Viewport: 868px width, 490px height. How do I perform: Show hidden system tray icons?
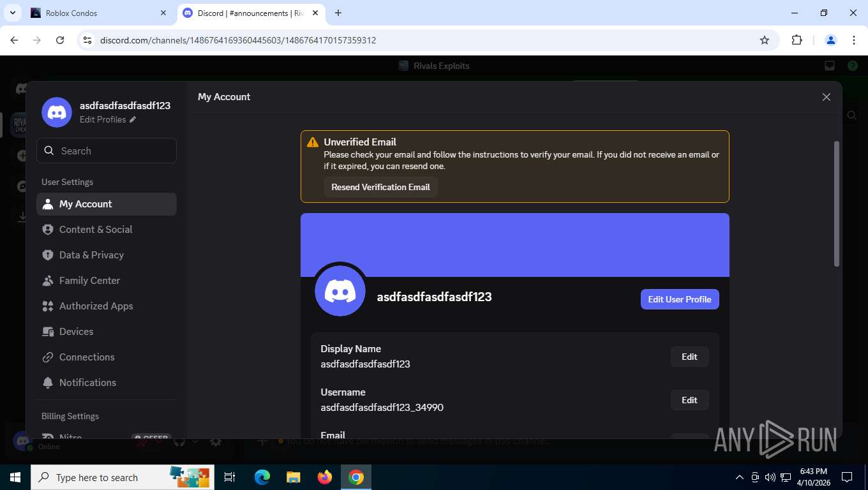click(x=740, y=477)
